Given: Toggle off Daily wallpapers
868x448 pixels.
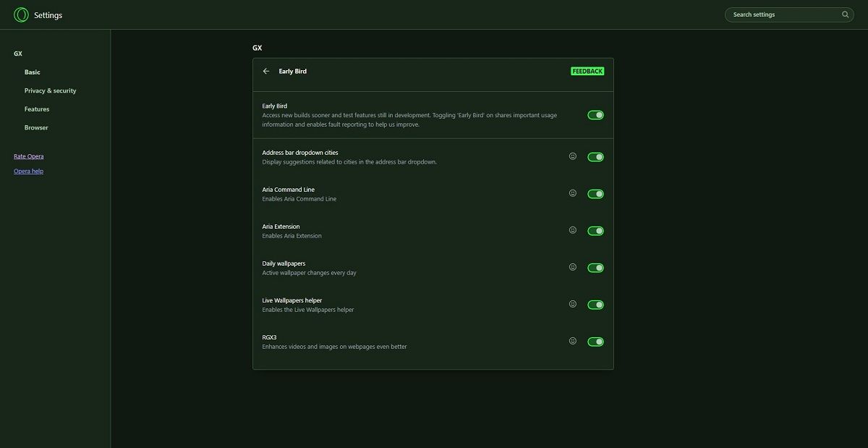Looking at the screenshot, I should coord(595,267).
